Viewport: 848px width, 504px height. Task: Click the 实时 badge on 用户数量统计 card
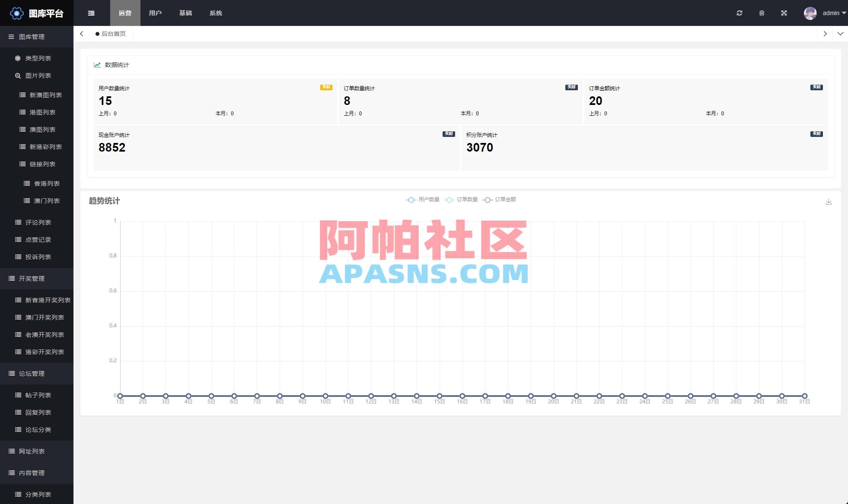click(x=326, y=87)
